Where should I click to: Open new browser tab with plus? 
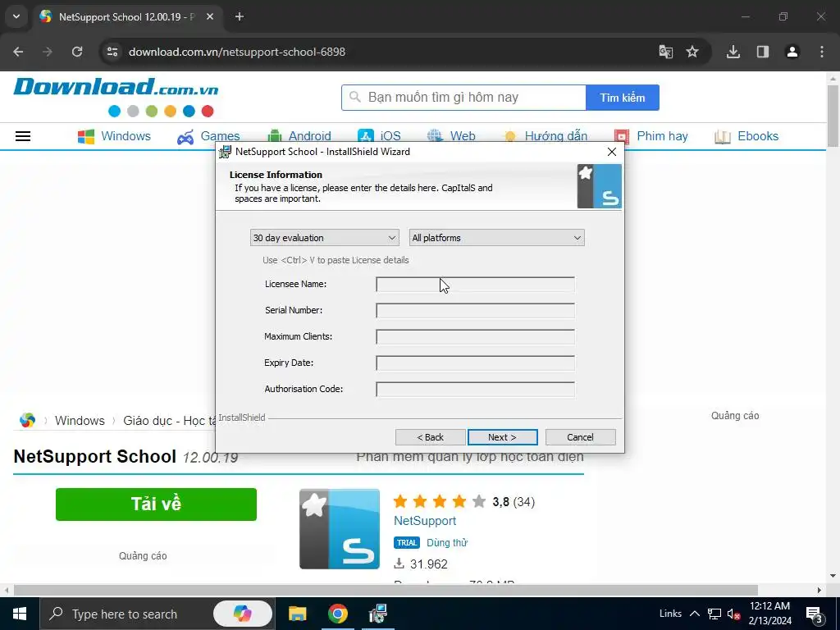(x=240, y=16)
